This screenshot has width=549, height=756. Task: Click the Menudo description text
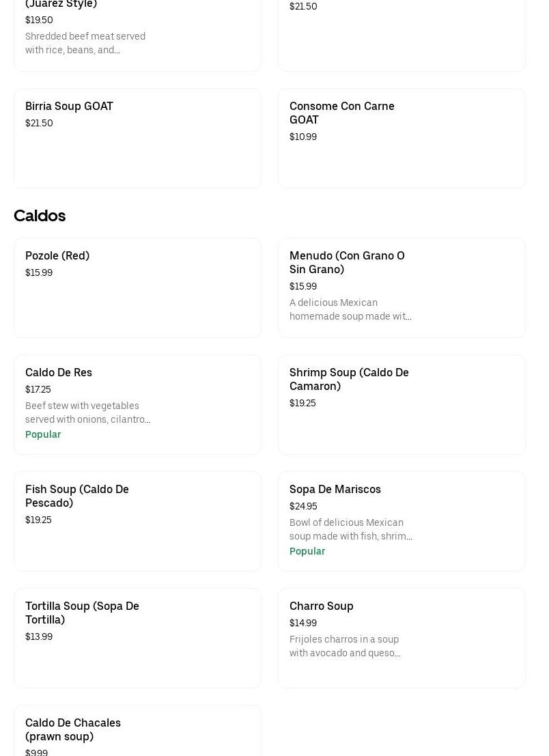[350, 310]
